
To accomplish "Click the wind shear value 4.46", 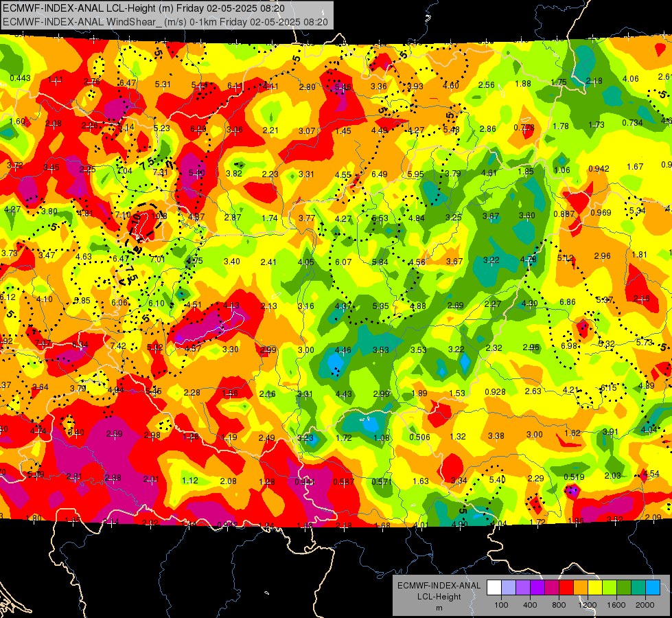I will 343,350.
